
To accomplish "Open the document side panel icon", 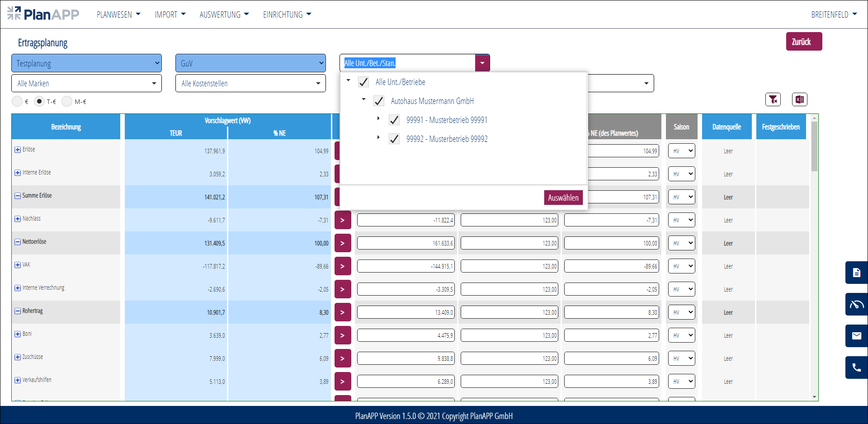I will (856, 273).
